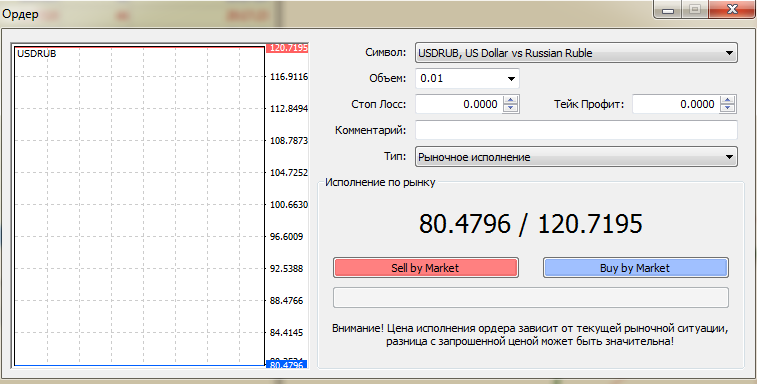Increase Стоп Лосс with up arrow
Viewport: 757px width, 384px height.
tap(511, 100)
